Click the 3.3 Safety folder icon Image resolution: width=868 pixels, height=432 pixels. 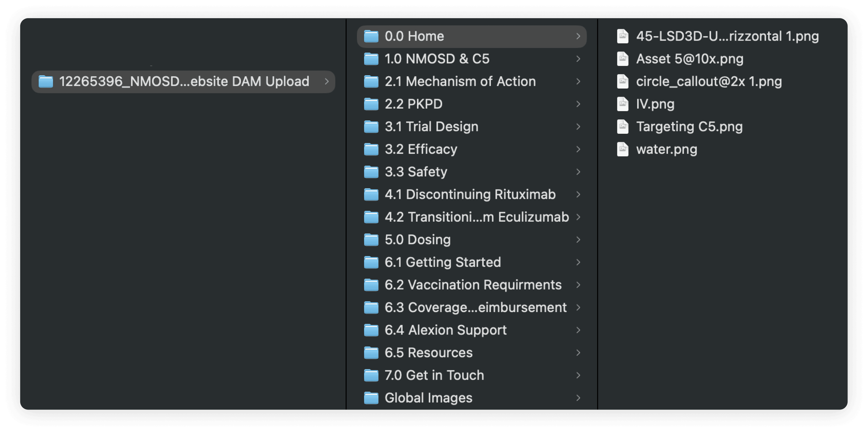click(371, 172)
